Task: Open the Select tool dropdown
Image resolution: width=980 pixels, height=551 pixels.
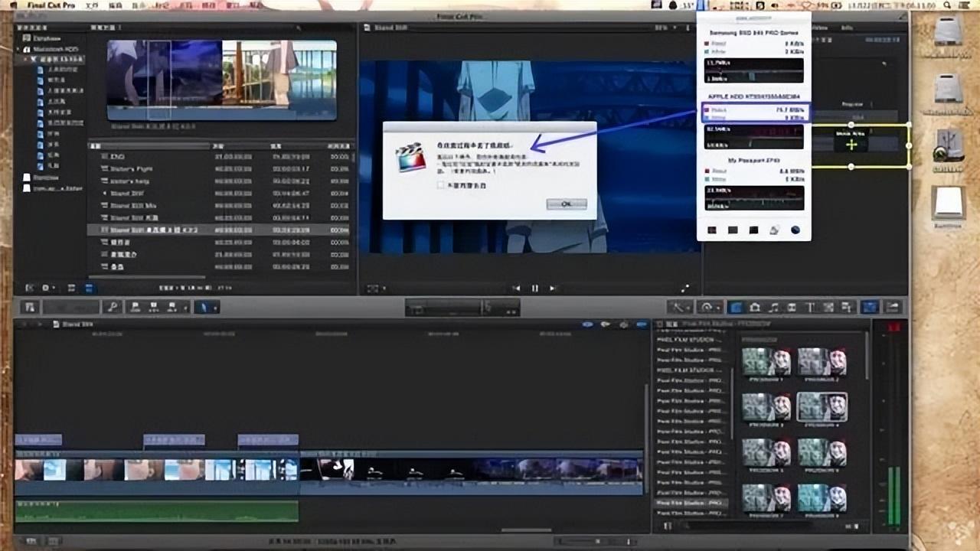Action: pos(206,308)
